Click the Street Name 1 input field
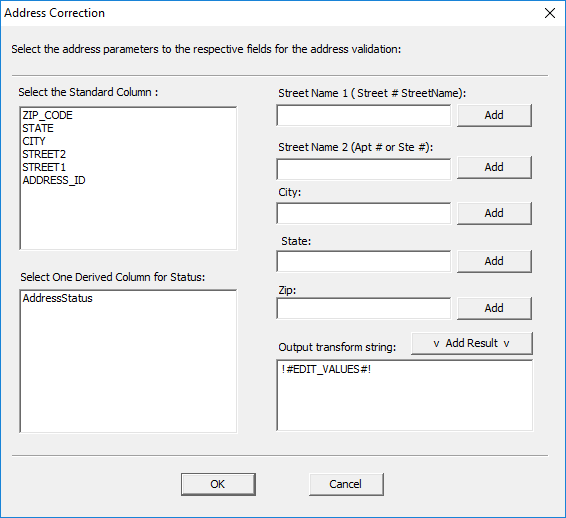This screenshot has height=518, width=566. [363, 116]
